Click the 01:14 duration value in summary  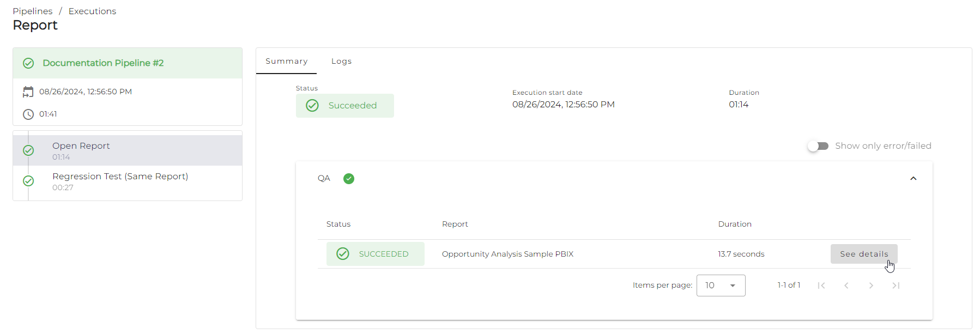coord(739,105)
